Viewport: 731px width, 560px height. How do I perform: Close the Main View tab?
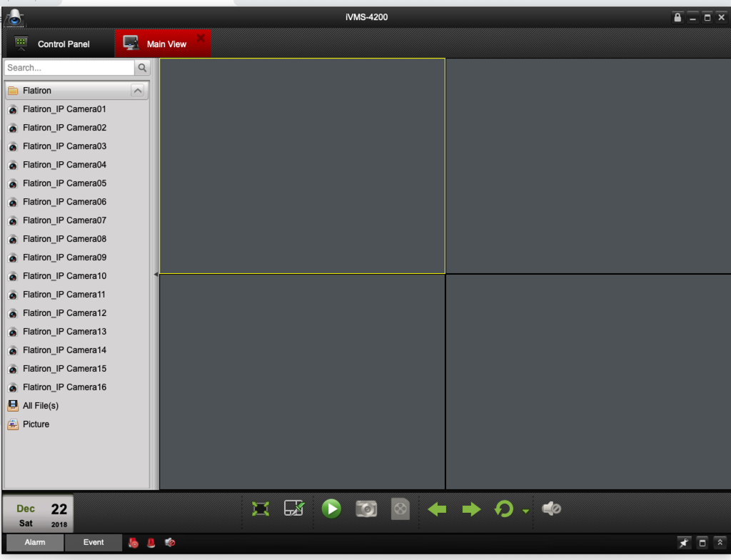pos(201,38)
